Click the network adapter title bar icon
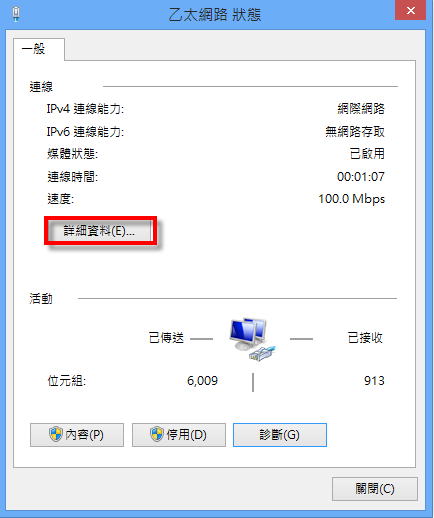434x518 pixels. coord(16,14)
